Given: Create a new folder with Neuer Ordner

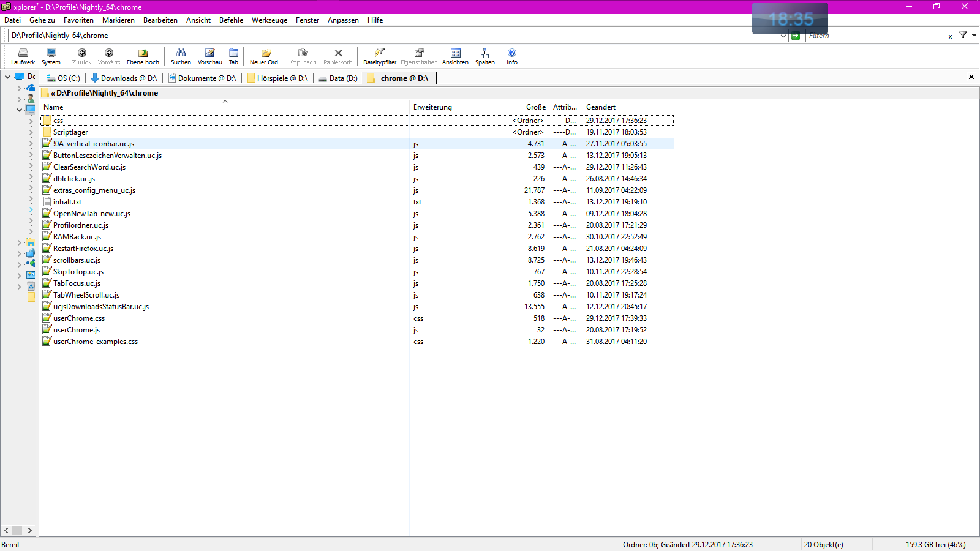Looking at the screenshot, I should (266, 56).
